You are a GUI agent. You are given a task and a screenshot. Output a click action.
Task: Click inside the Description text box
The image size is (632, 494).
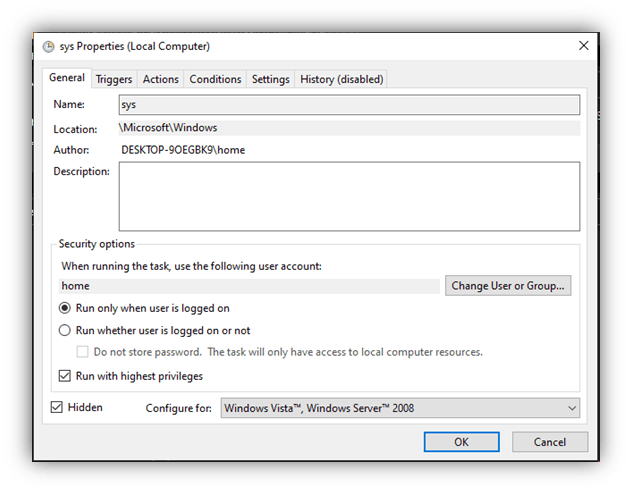click(348, 196)
